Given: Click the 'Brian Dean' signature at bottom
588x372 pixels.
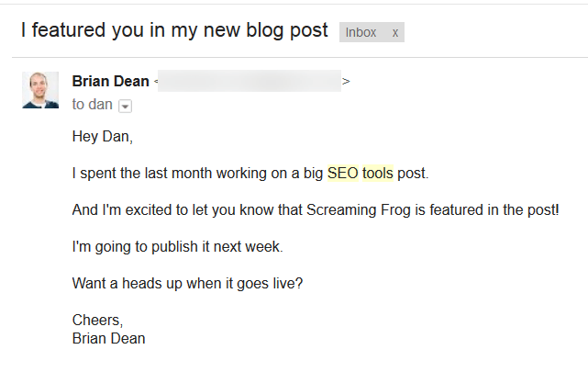Looking at the screenshot, I should coord(108,338).
